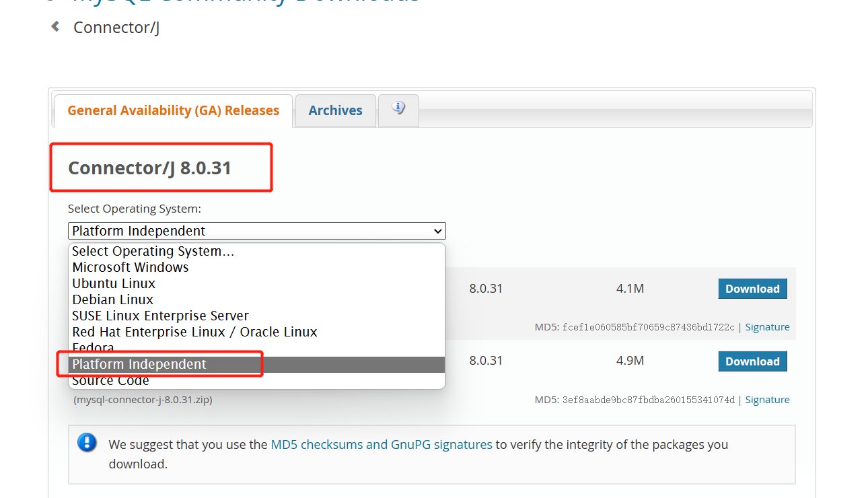
Task: Select the highlighted Platform Independent option
Action: 257,364
